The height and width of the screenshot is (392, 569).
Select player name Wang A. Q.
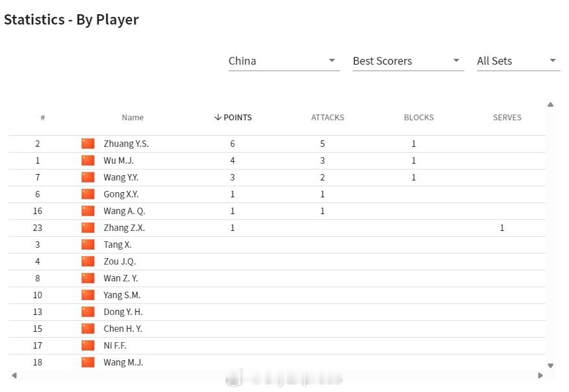(x=124, y=211)
